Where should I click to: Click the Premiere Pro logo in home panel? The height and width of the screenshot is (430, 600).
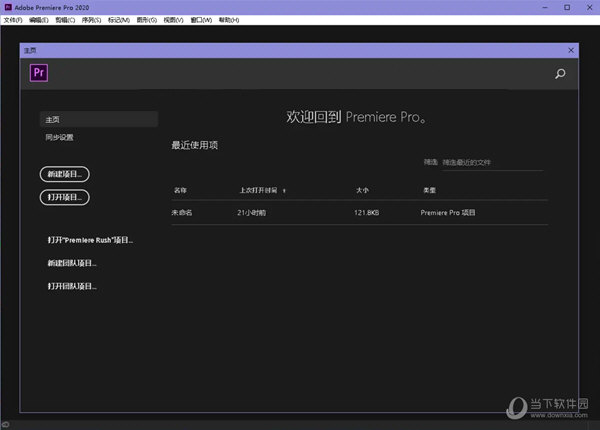point(40,72)
